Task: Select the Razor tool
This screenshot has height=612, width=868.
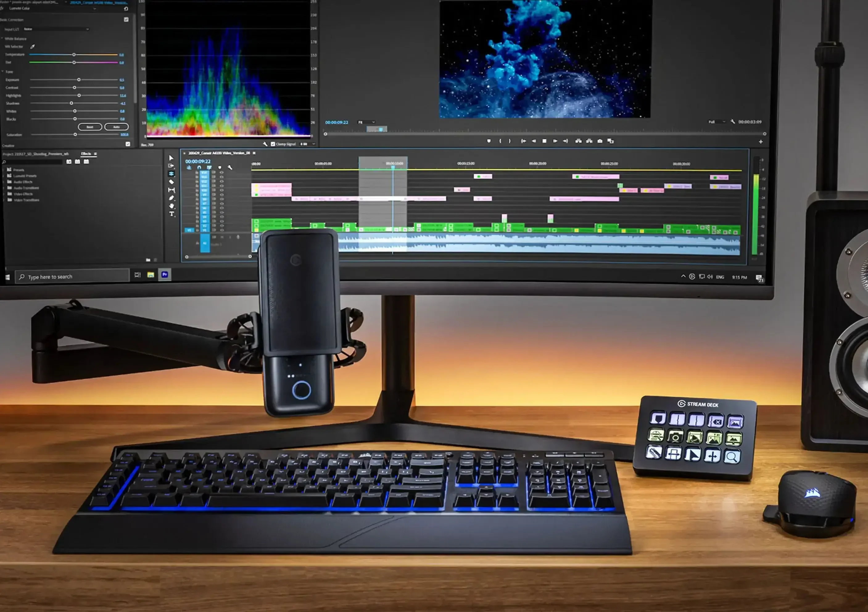Action: tap(171, 182)
